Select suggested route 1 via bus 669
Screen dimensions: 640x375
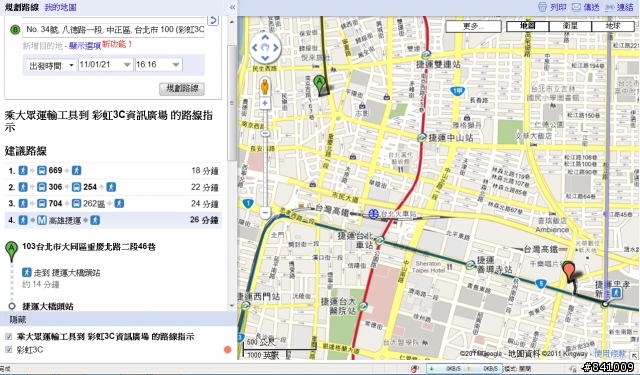coord(113,171)
